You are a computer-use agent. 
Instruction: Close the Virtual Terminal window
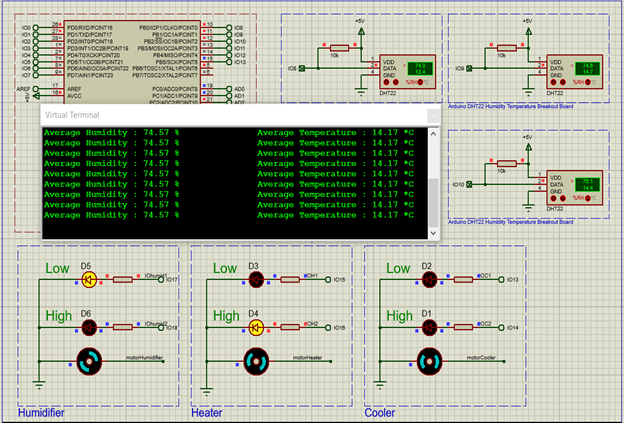[433, 116]
